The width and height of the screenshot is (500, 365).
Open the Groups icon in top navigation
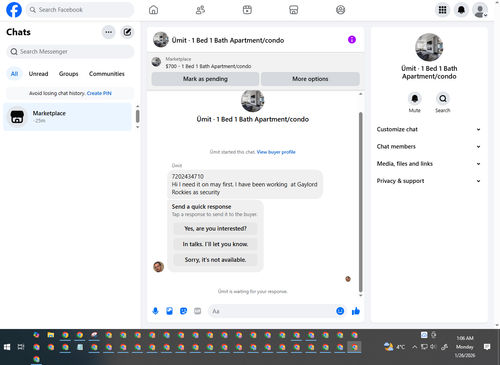pos(340,10)
